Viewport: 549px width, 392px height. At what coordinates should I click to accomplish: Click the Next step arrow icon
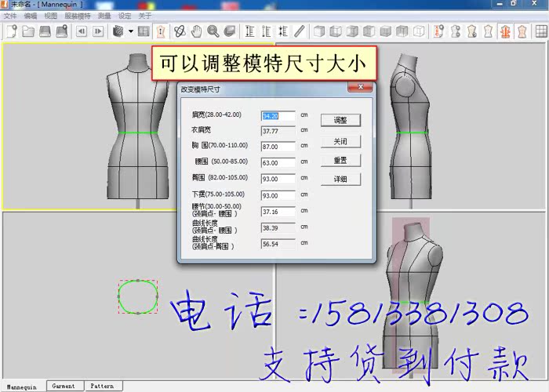point(98,31)
